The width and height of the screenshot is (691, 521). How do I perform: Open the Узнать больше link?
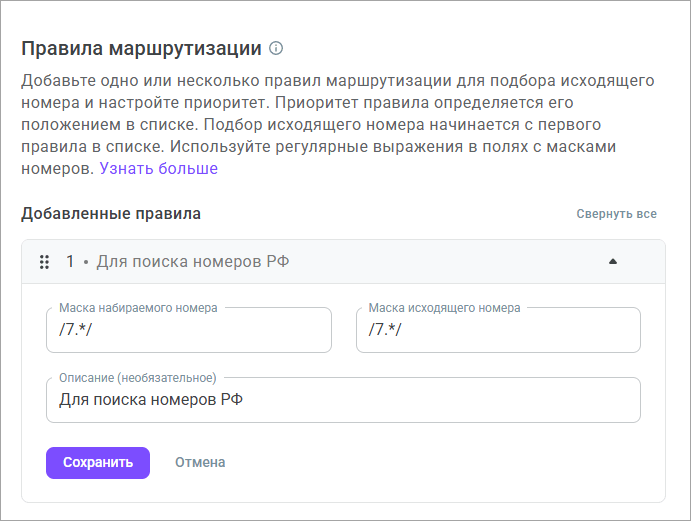click(158, 169)
